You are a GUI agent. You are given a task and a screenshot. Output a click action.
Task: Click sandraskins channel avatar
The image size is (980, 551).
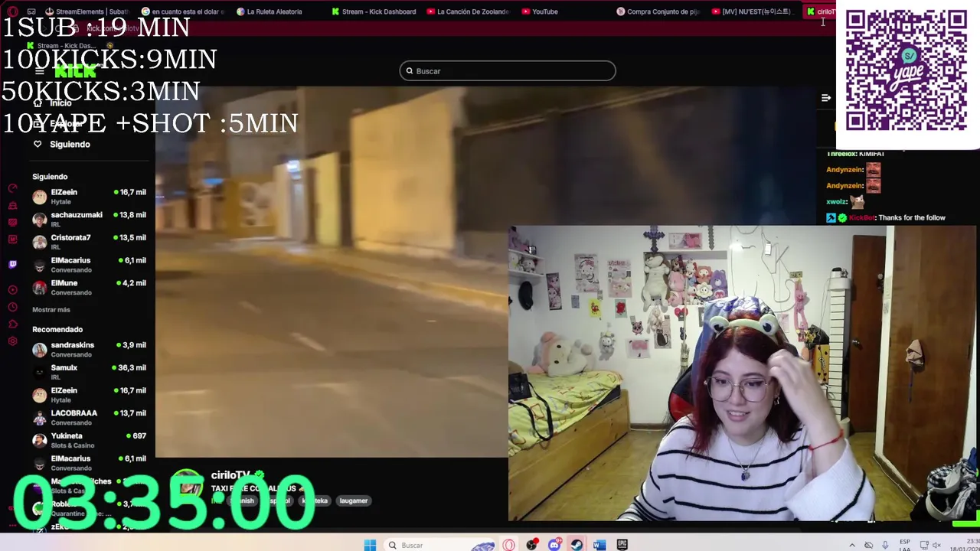tap(40, 350)
